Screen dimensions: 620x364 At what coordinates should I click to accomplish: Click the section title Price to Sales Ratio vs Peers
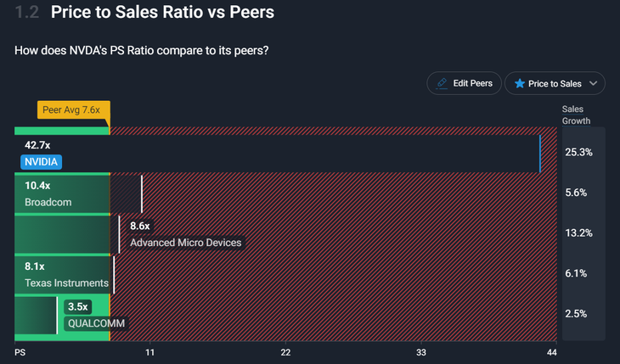[x=162, y=13]
